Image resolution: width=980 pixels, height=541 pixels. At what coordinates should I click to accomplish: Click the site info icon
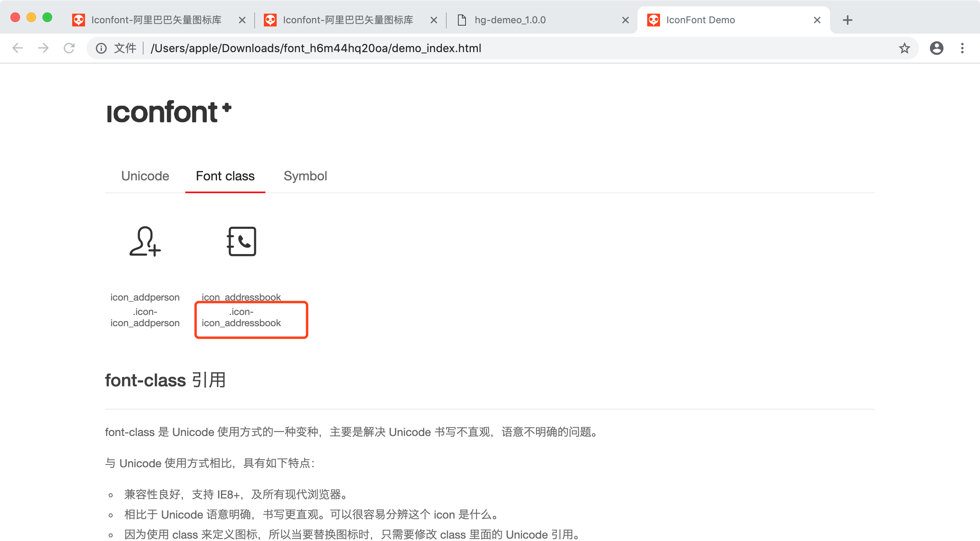pos(101,48)
